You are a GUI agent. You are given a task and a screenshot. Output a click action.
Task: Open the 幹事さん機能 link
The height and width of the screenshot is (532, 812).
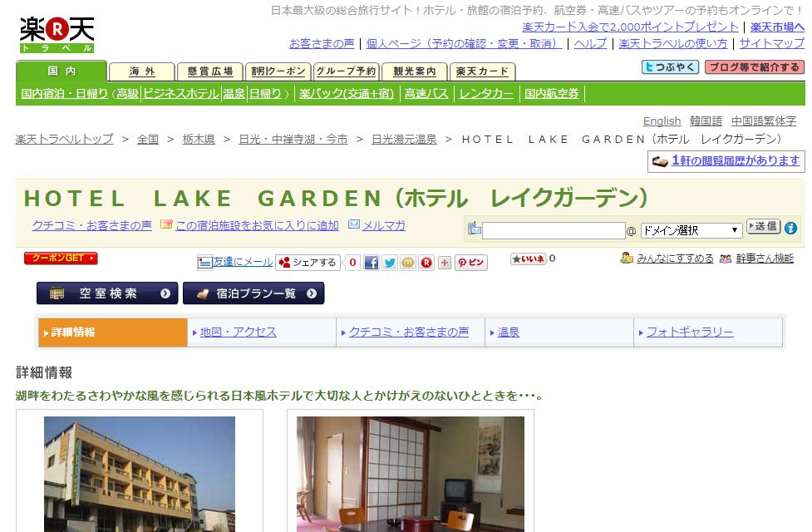(x=765, y=258)
